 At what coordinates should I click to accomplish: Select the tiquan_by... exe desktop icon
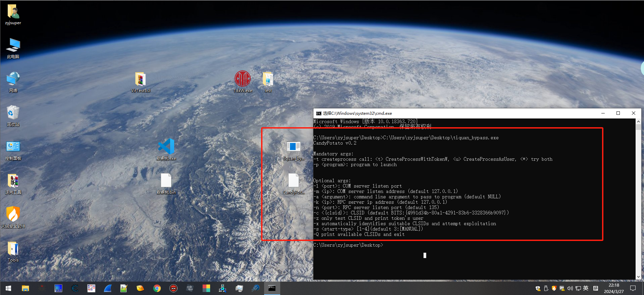coord(293,150)
